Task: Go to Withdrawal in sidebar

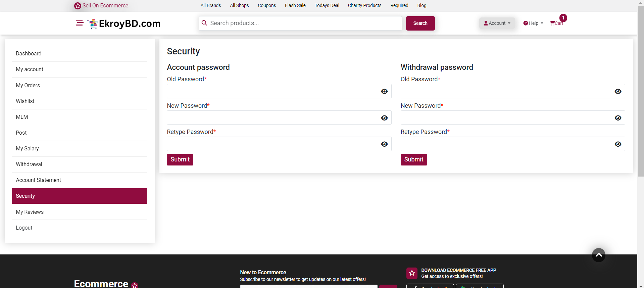Action: click(x=29, y=164)
